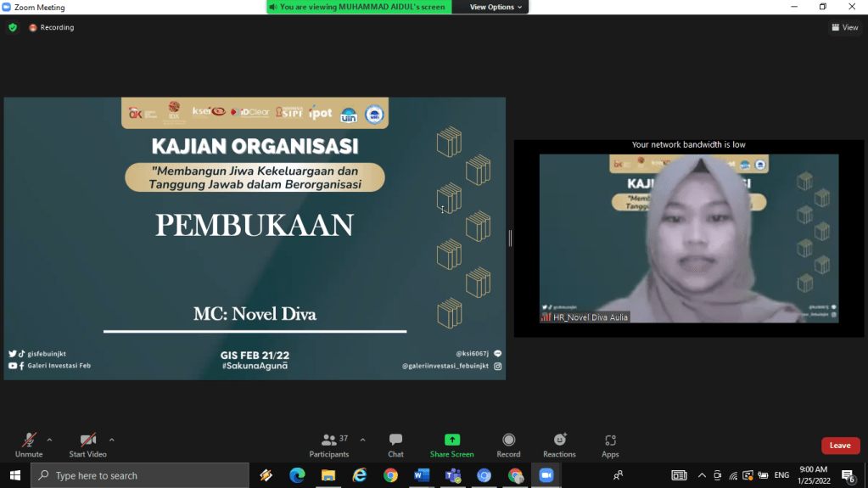Open the View layout menu
The width and height of the screenshot is (868, 488).
pyautogui.click(x=844, y=27)
